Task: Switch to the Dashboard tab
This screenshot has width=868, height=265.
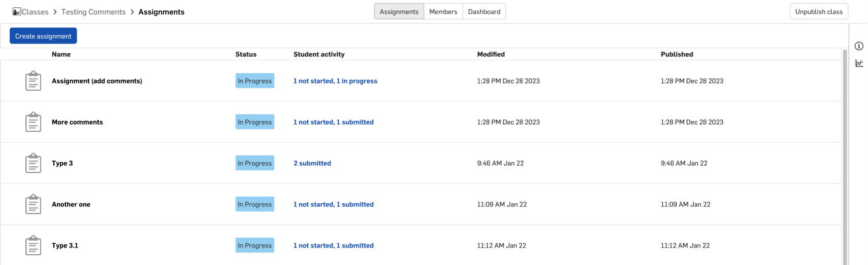Action: [484, 11]
